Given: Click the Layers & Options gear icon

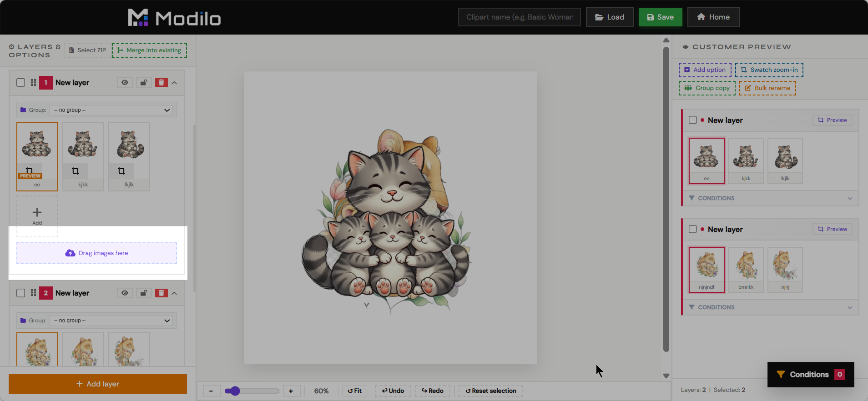Looking at the screenshot, I should coord(12,47).
